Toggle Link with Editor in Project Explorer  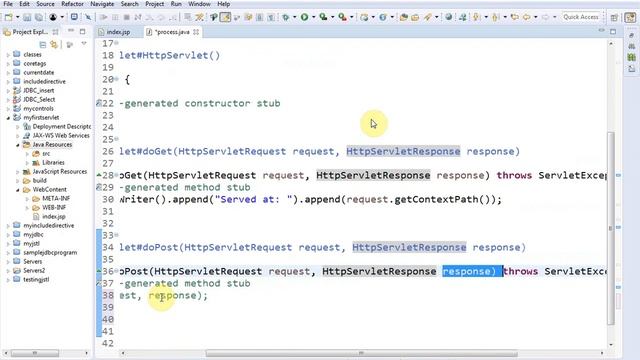tap(54, 44)
